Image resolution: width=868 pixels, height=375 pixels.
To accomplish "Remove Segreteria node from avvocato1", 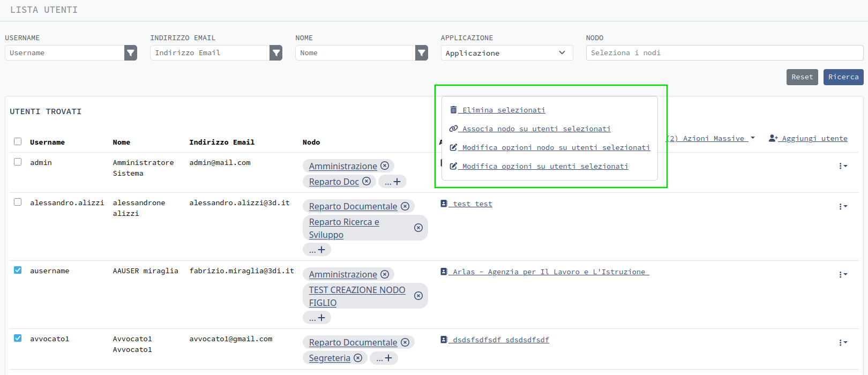I will 358,358.
